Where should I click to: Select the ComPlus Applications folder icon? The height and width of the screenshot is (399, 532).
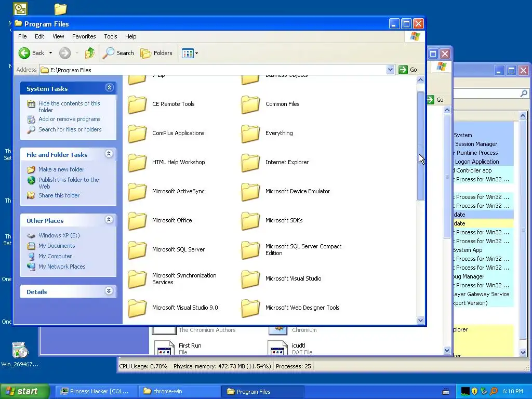pos(137,134)
